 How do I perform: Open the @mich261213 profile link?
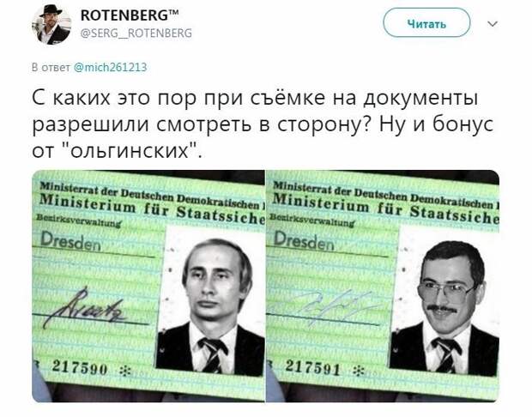point(111,67)
